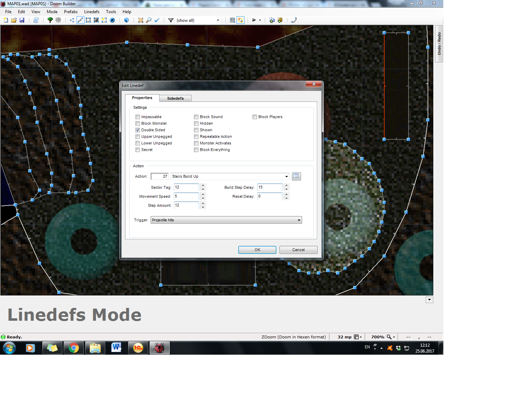Toggle the merge geometry icon
Viewport: 532px width, 399px height.
point(240,20)
